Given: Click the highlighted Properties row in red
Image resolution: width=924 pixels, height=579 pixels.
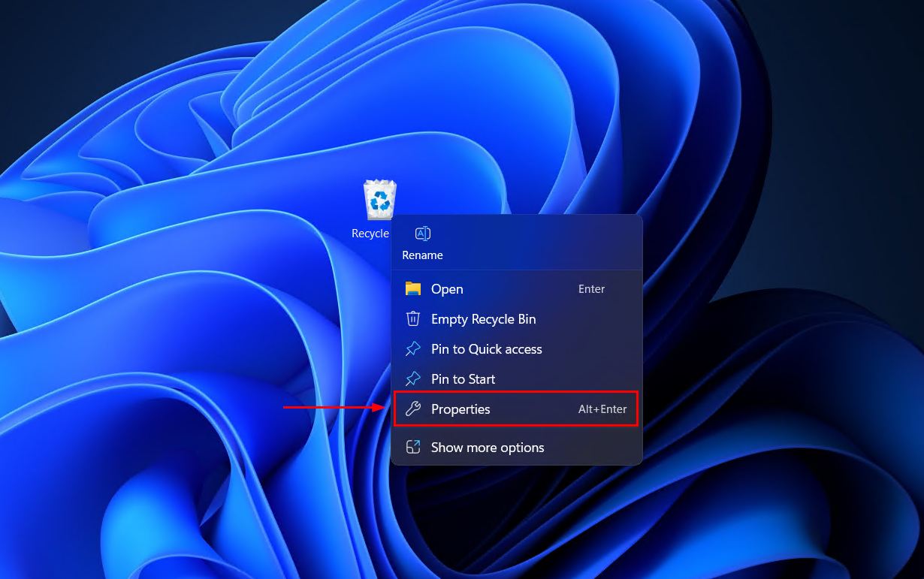Looking at the screenshot, I should point(515,409).
